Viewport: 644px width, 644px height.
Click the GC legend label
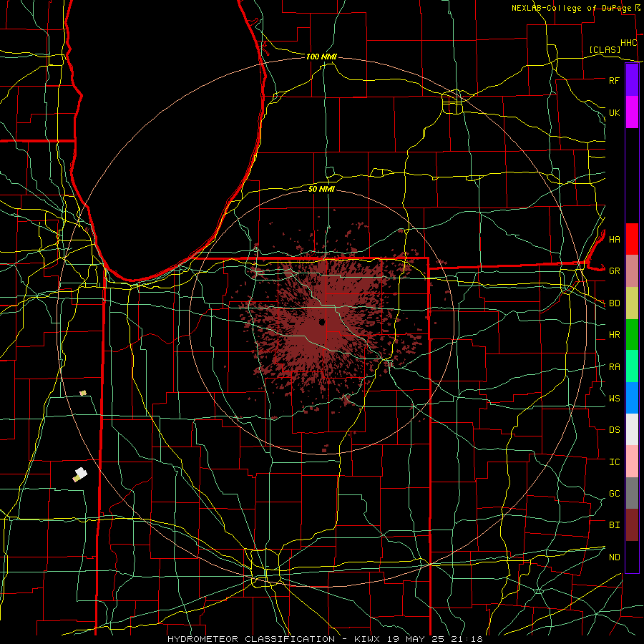[x=614, y=494]
